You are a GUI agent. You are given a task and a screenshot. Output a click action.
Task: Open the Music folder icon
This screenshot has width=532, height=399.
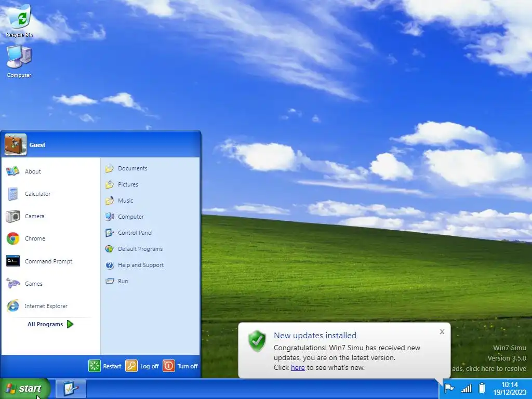(x=109, y=201)
